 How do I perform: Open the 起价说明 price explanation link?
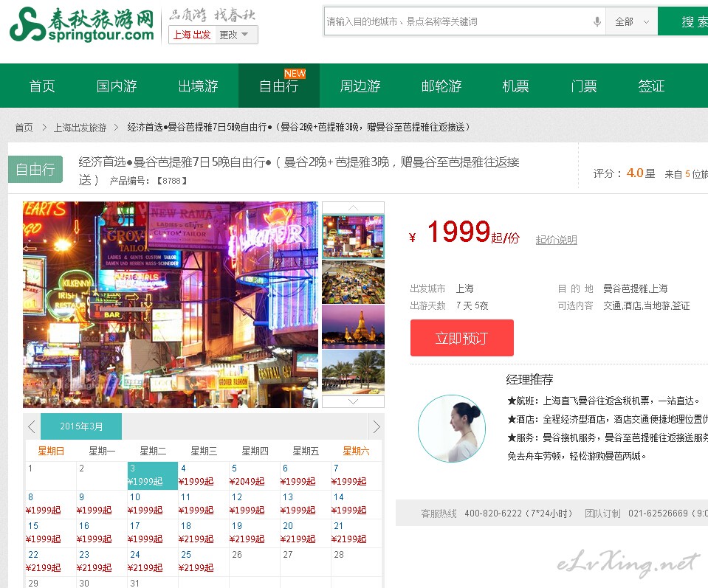coord(556,240)
